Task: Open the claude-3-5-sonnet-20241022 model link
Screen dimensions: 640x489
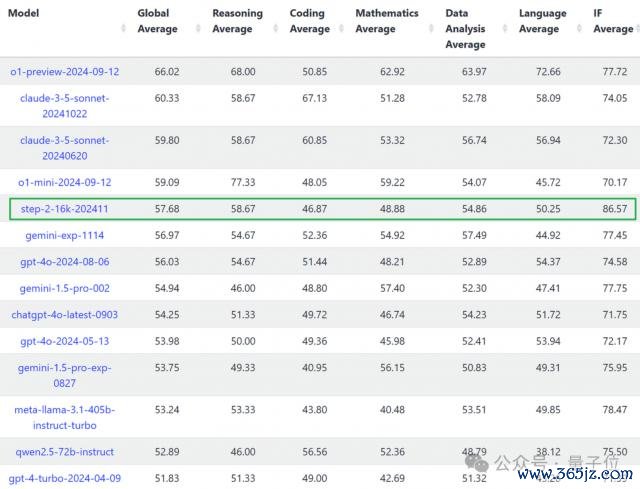Action: 64,106
